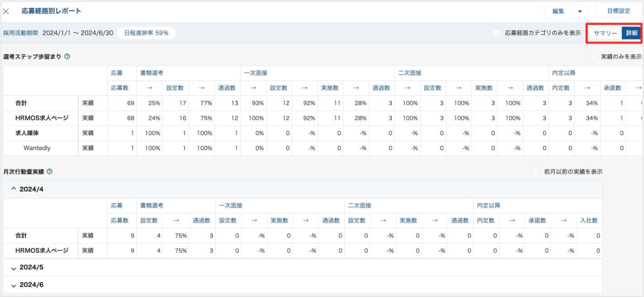
Task: Toggle 前月以前の実績を表示 checkbox
Action: click(x=536, y=172)
